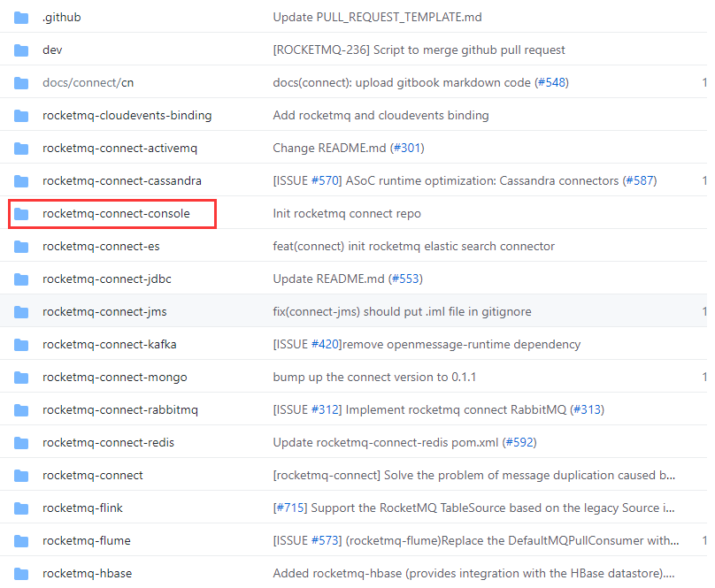Open pull request #587 link

(x=640, y=181)
